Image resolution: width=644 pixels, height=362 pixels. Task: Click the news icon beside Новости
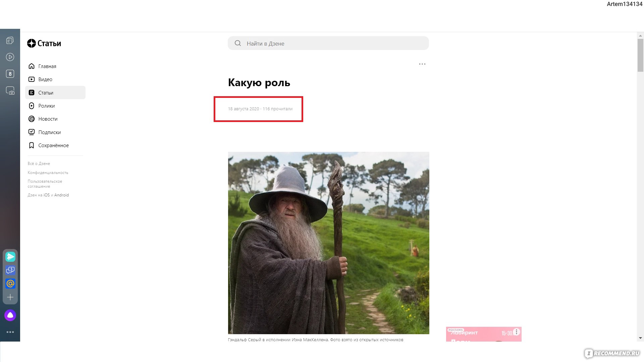32,119
